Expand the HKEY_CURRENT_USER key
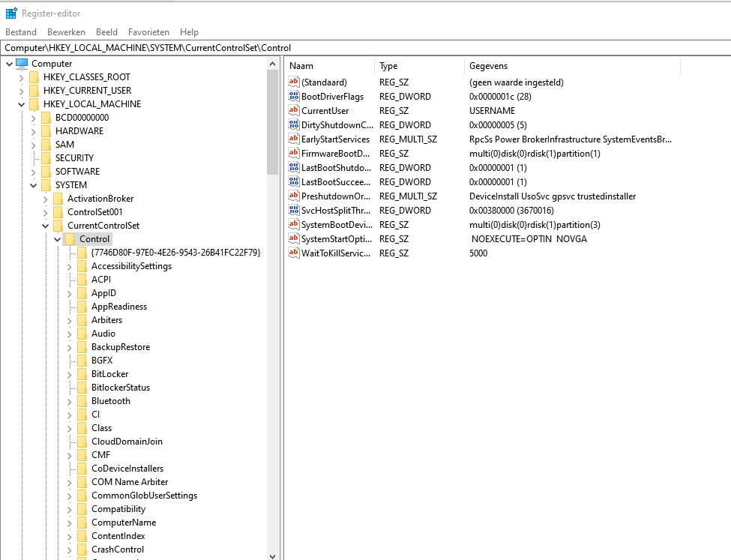This screenshot has height=560, width=731. (20, 91)
